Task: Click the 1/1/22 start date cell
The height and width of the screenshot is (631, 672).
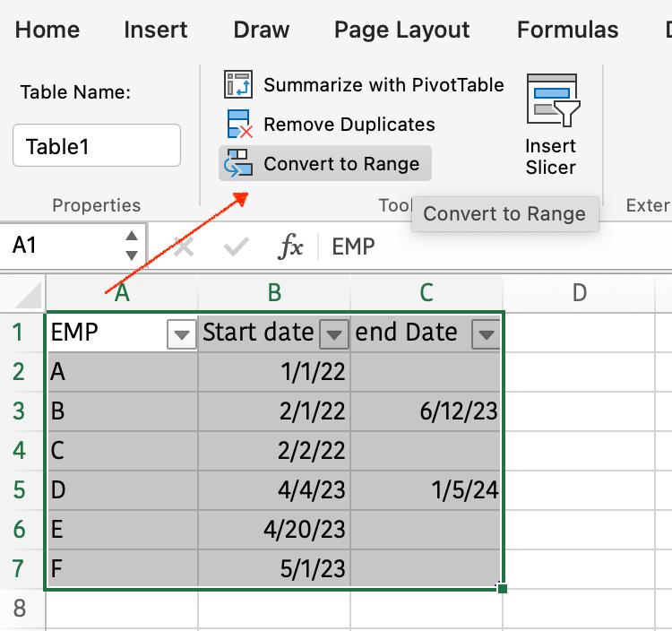Action: click(x=274, y=372)
